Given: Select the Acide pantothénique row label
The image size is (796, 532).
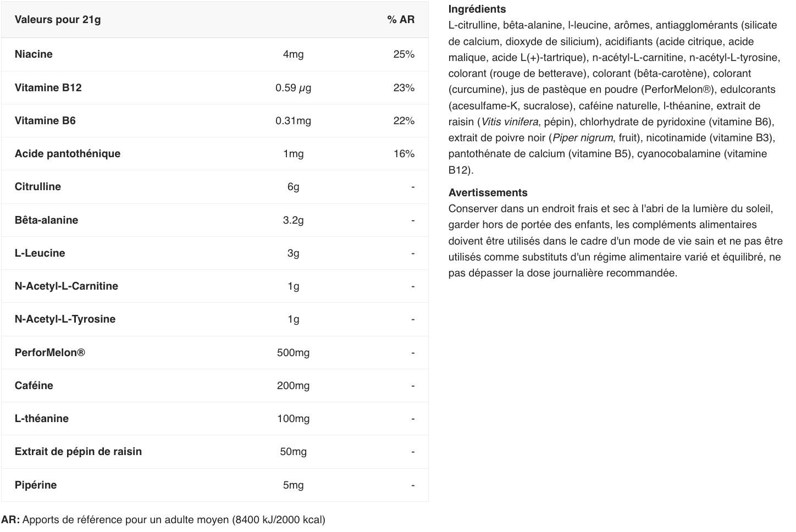Looking at the screenshot, I should (67, 154).
